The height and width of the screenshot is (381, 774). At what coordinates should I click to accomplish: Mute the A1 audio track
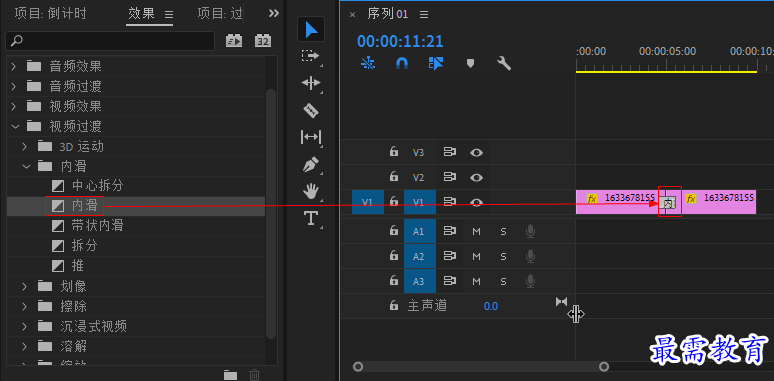pos(476,231)
